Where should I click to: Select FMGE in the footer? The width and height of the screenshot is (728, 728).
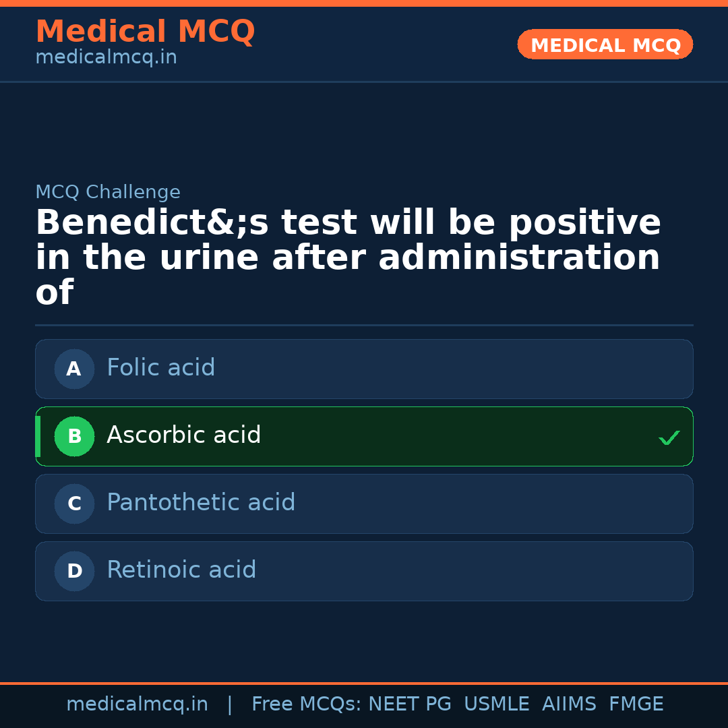tap(636, 704)
